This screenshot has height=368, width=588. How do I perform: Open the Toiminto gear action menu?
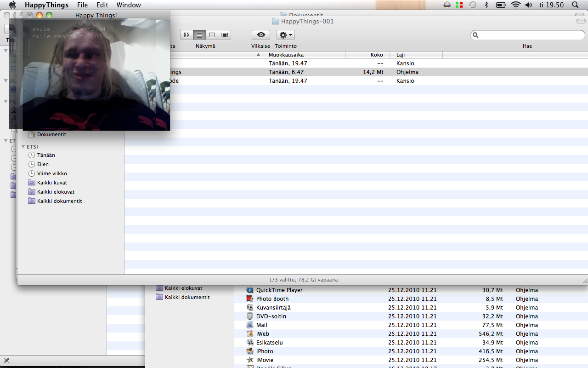pyautogui.click(x=285, y=35)
